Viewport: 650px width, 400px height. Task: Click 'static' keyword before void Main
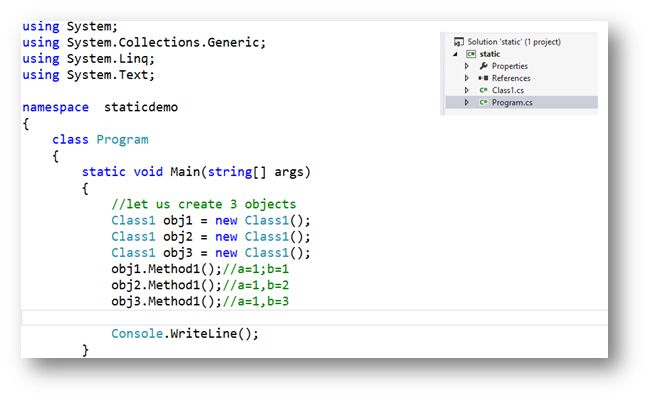pos(104,172)
